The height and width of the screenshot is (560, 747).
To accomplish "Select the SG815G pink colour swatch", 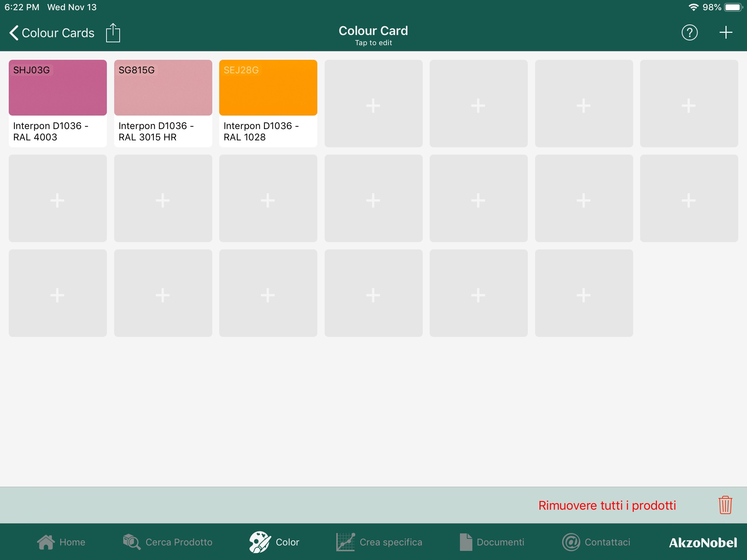I will 163,87.
